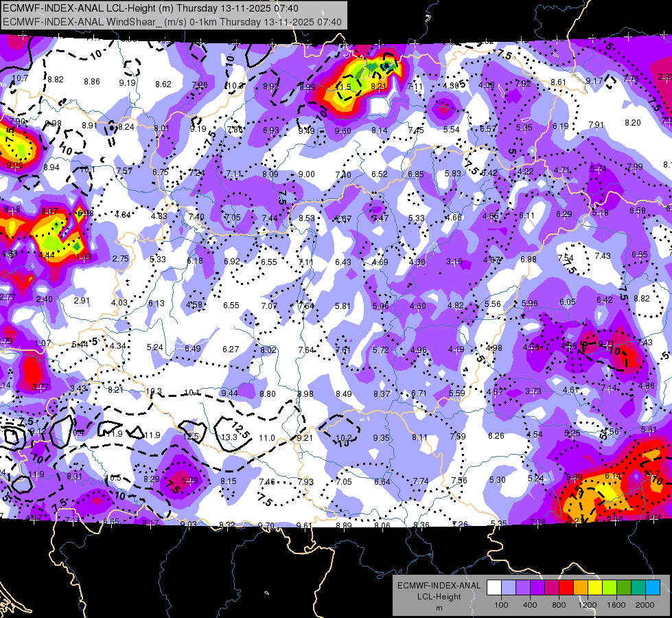This screenshot has width=672, height=618.
Task: Click the wind shear value 4.03
Action: click(119, 302)
